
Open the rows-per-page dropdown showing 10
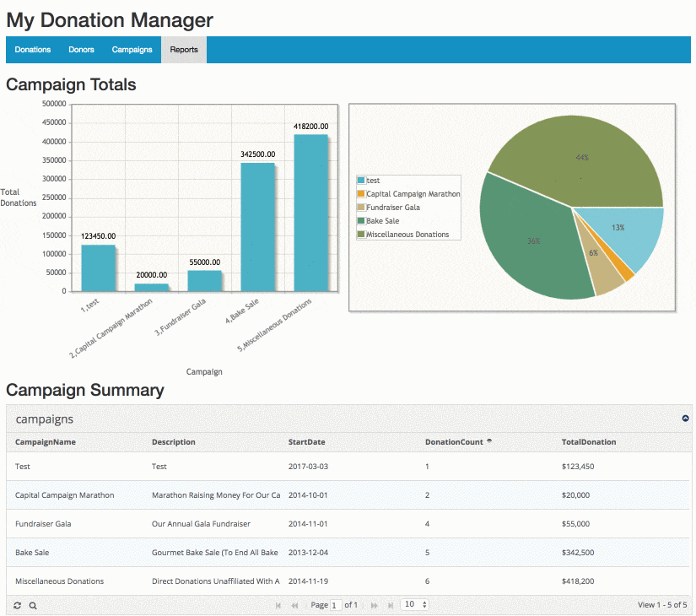[x=414, y=604]
